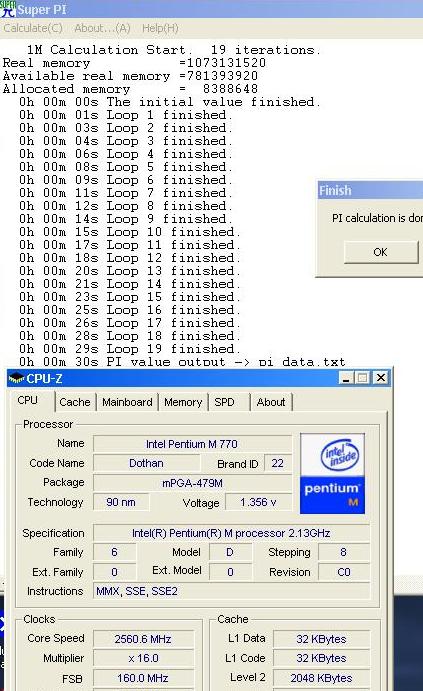Click the Model value D

click(230, 552)
